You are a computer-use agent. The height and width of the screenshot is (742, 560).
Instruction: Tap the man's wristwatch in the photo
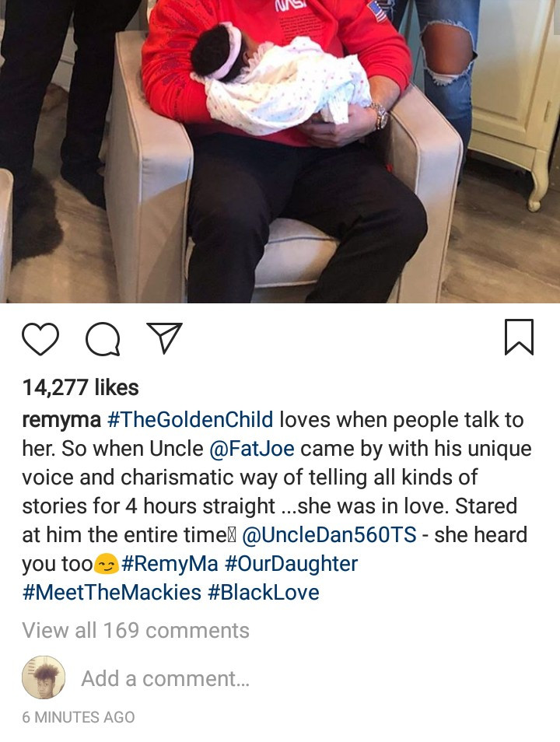pos(380,115)
